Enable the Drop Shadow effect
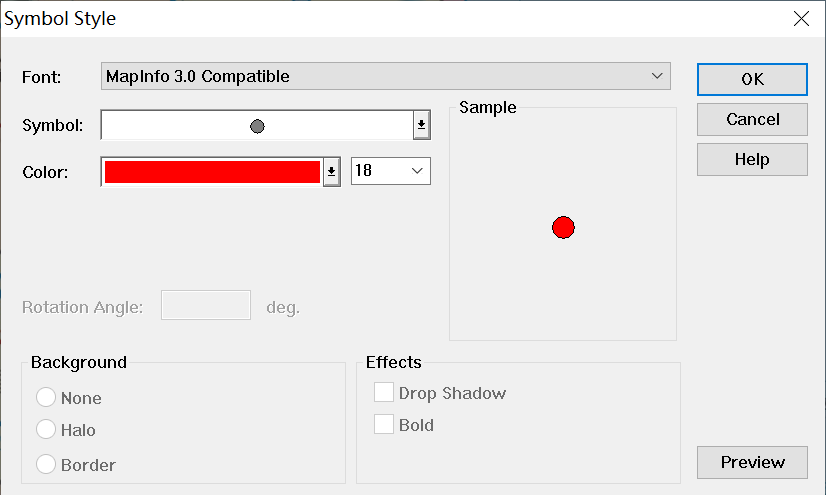The width and height of the screenshot is (826, 495). (x=384, y=393)
